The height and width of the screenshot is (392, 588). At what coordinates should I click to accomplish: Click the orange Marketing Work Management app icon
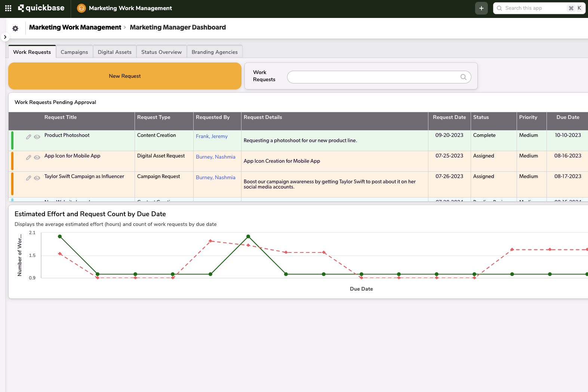[x=81, y=8]
